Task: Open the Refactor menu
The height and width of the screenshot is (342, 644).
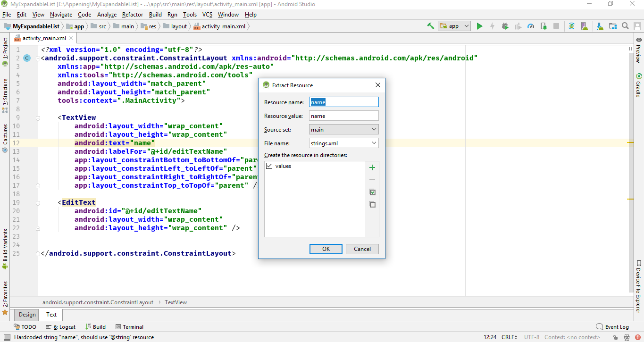Action: [x=132, y=14]
